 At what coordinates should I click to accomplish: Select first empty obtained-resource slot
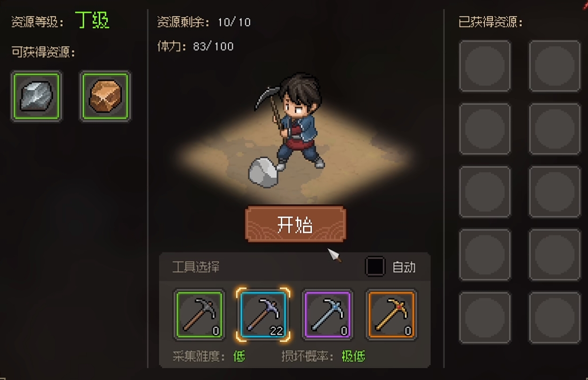[x=485, y=66]
